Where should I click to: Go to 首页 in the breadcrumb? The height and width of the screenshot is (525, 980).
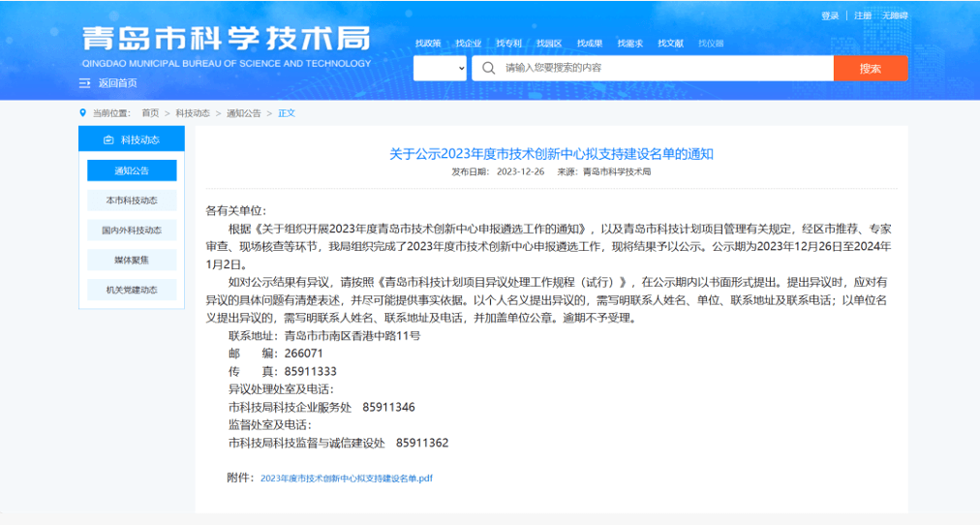[150, 113]
